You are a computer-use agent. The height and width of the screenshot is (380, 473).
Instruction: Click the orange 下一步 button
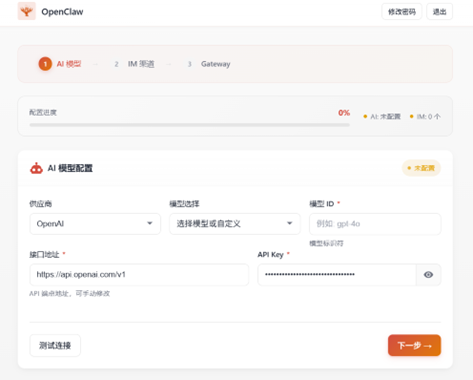[414, 345]
